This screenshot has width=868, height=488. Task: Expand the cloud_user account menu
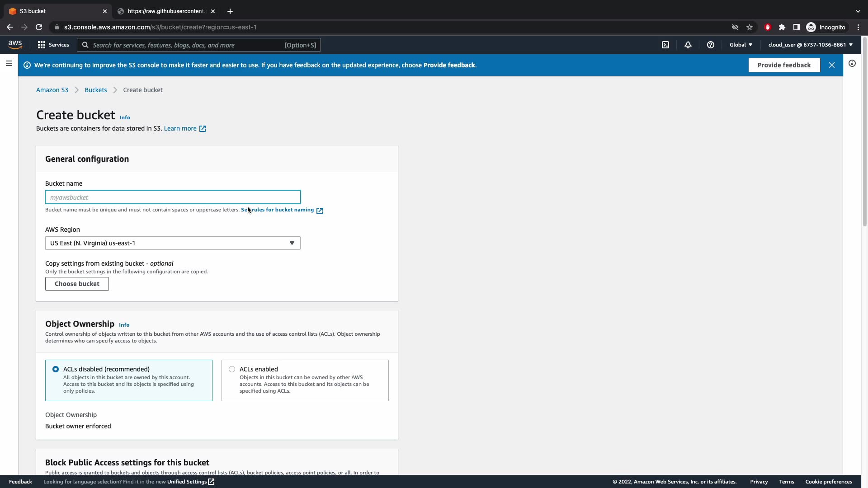point(810,45)
